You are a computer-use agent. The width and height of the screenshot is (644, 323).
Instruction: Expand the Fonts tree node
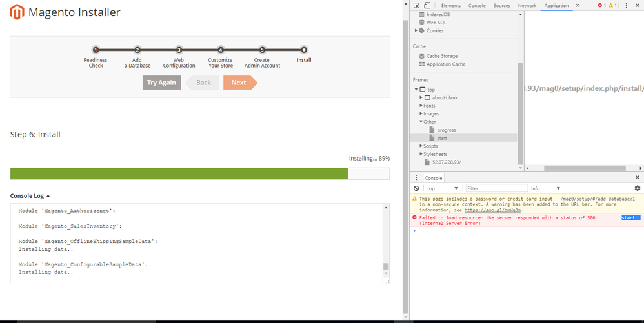tap(421, 106)
